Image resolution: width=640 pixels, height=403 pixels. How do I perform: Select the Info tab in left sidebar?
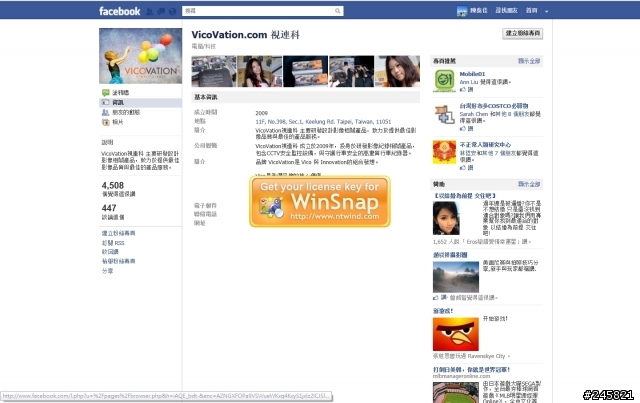point(140,102)
